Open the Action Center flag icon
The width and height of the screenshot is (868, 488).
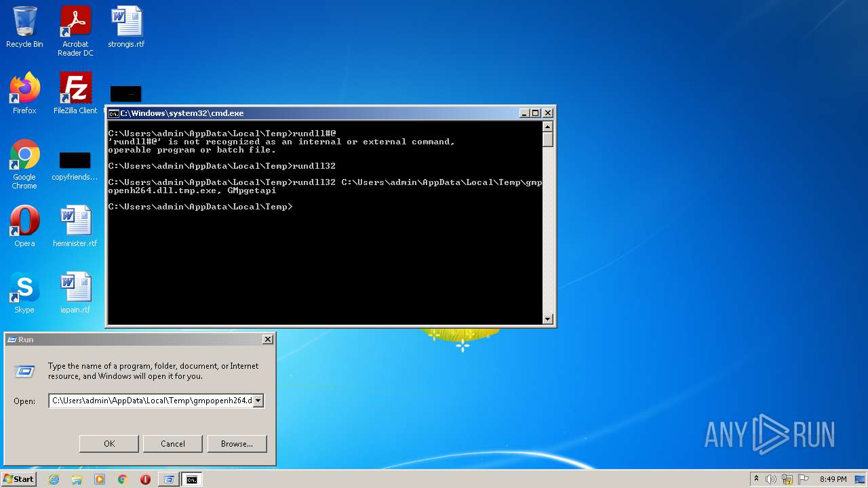click(x=804, y=479)
